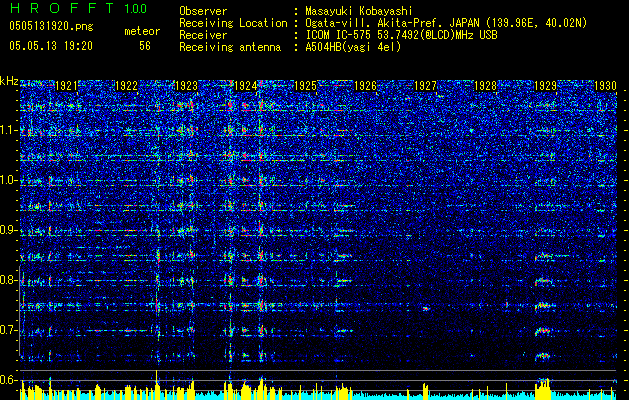Click the HROFFT 1.0.0 program title
The image size is (629, 400).
click(78, 8)
